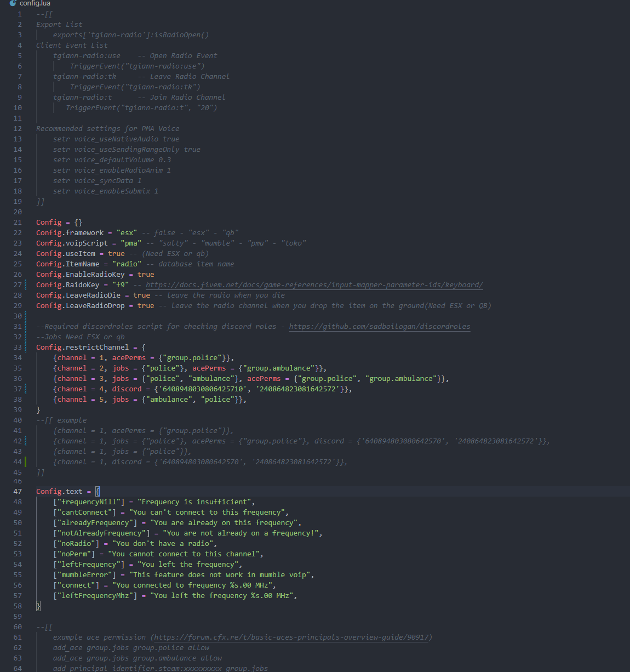This screenshot has height=672, width=630.
Task: Click the green gutter marker on line 44
Action: [x=25, y=462]
